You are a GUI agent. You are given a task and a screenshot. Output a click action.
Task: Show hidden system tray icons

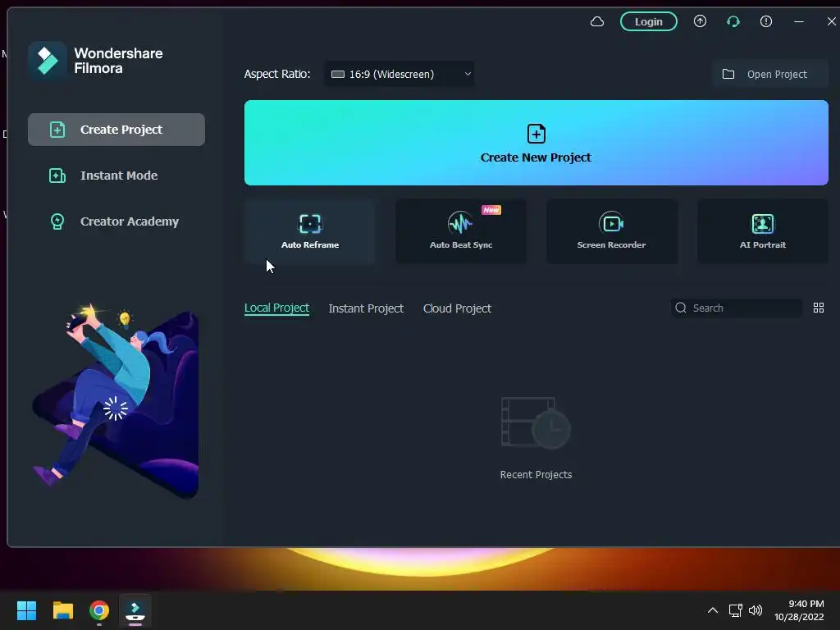pyautogui.click(x=713, y=610)
